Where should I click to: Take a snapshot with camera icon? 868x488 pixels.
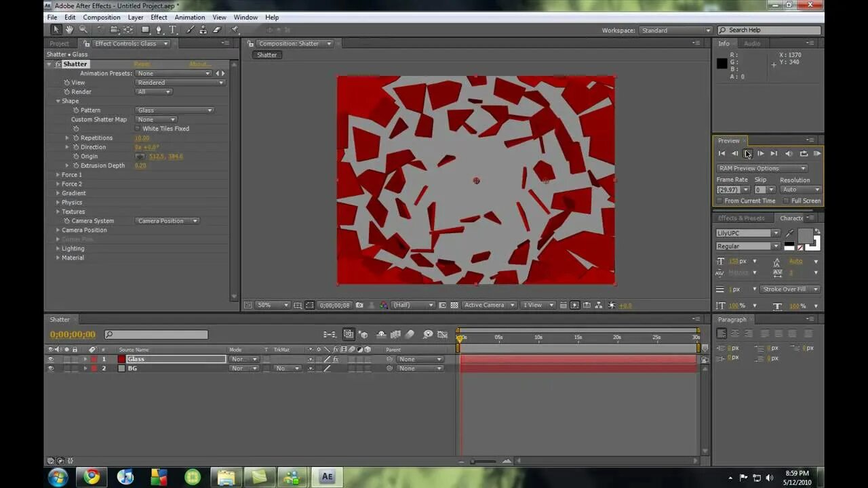click(359, 305)
